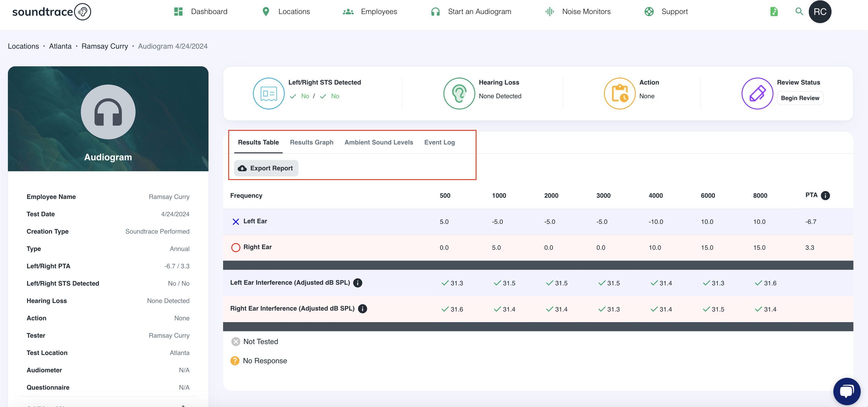The height and width of the screenshot is (407, 868).
Task: Open the chat widget bubble
Action: [x=847, y=391]
